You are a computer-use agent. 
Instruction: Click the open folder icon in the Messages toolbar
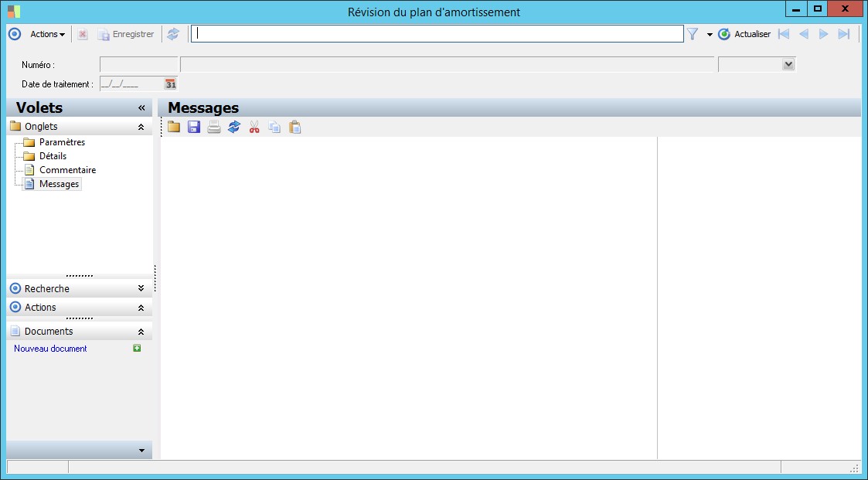174,128
